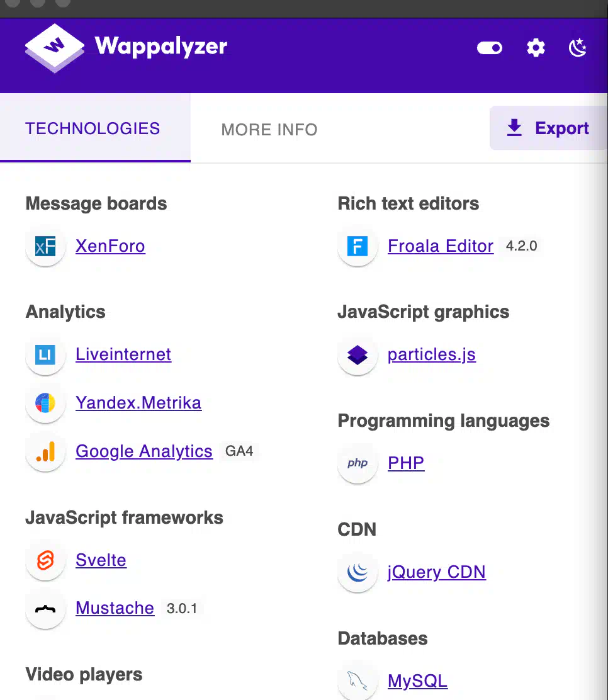608x700 pixels.
Task: Click the Wappalyzer title text
Action: coord(160,47)
